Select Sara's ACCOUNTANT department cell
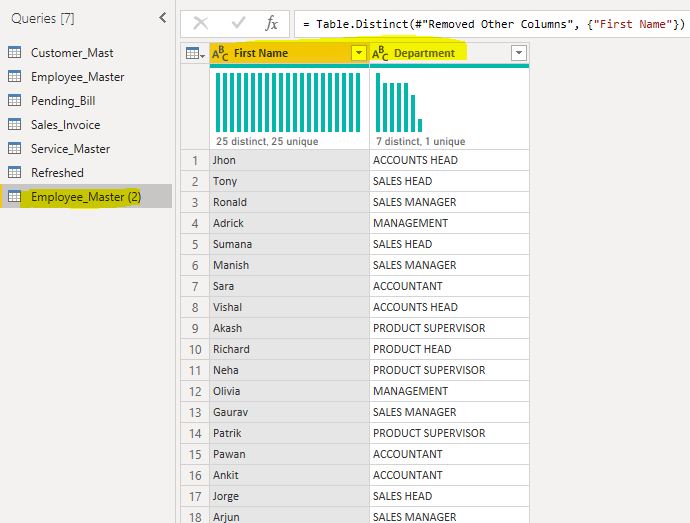690x523 pixels. click(x=449, y=286)
